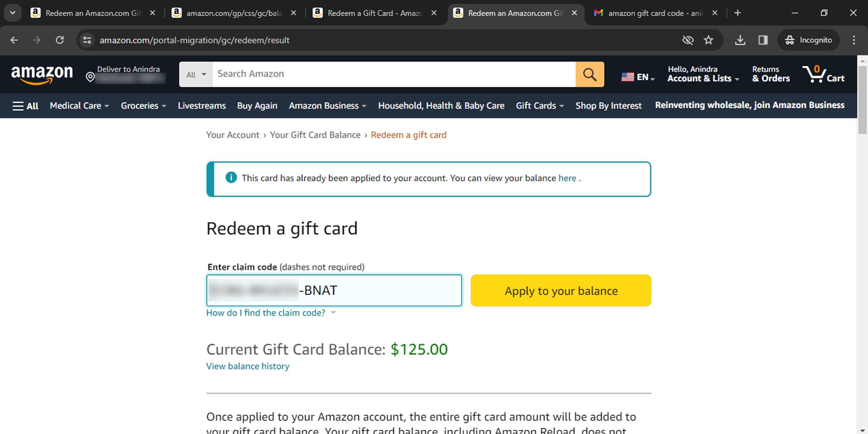Viewport: 868px width, 434px height.
Task: Switch to the Gmail gift card code tab
Action: tap(655, 13)
